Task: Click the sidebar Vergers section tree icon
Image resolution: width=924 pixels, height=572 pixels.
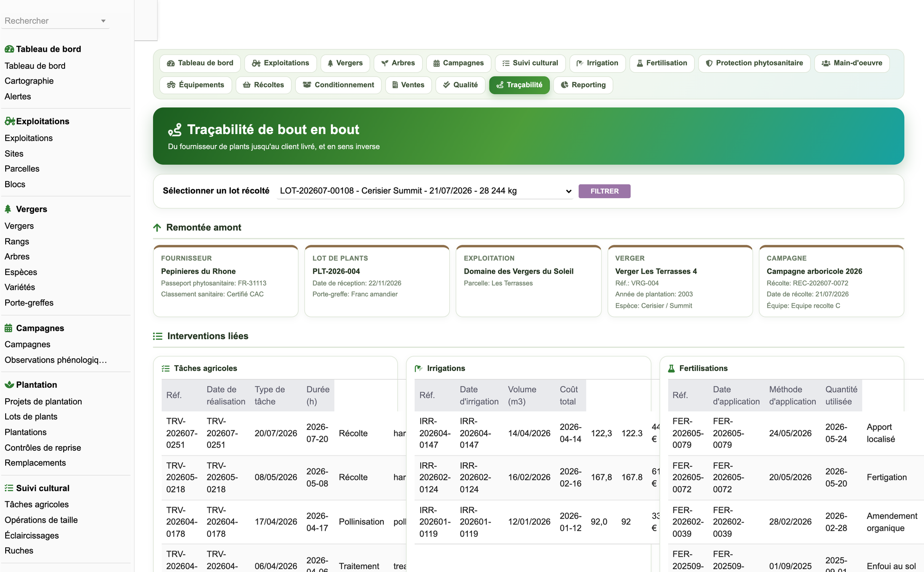Action: click(x=8, y=209)
